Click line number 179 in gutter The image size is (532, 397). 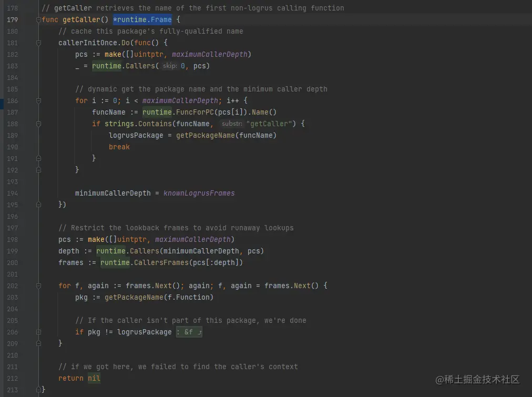[x=12, y=19]
